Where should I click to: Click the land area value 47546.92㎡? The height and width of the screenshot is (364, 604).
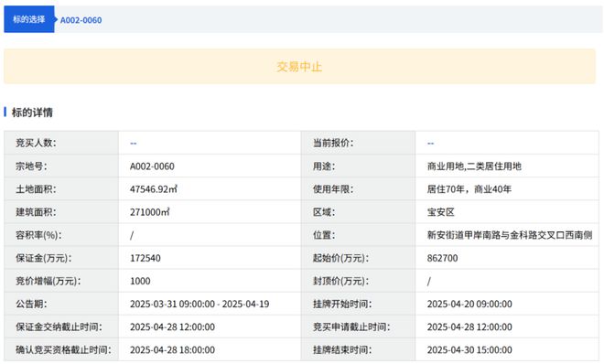(x=154, y=189)
